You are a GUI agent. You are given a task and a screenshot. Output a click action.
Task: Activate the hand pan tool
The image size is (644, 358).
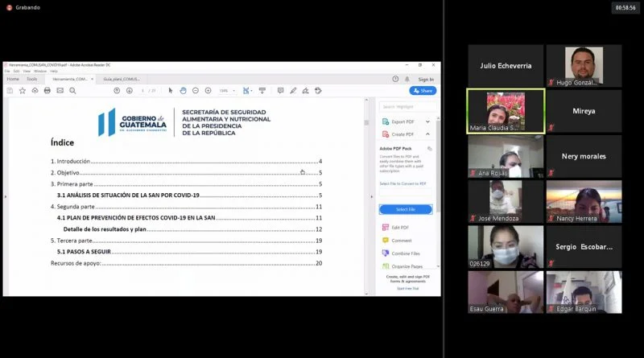183,91
